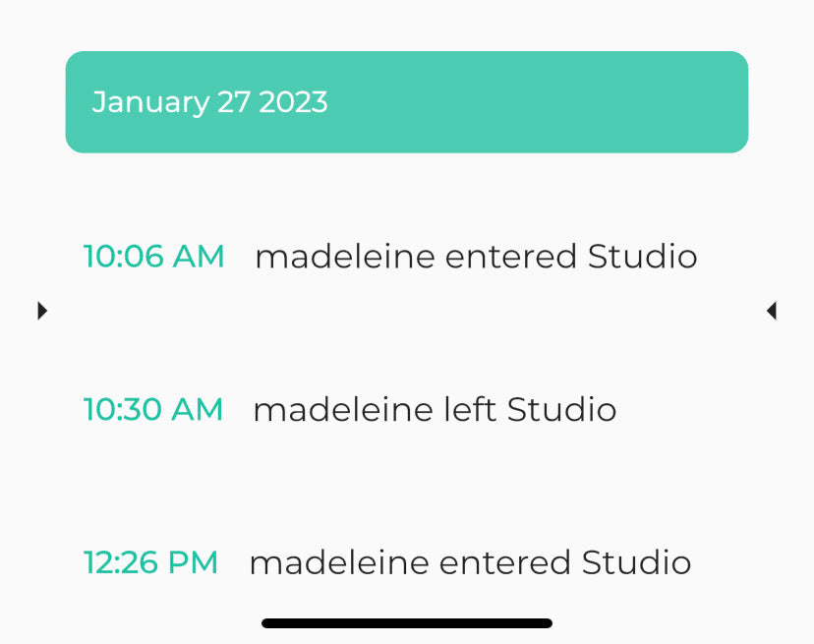Select the 10:30 AM timestamp
The width and height of the screenshot is (814, 644).
coord(153,409)
